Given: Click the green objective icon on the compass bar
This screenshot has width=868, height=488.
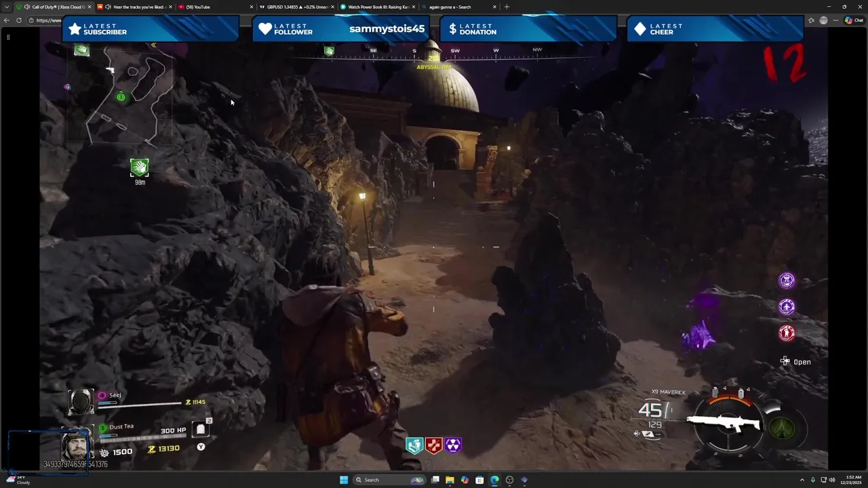Looking at the screenshot, I should pos(329,51).
